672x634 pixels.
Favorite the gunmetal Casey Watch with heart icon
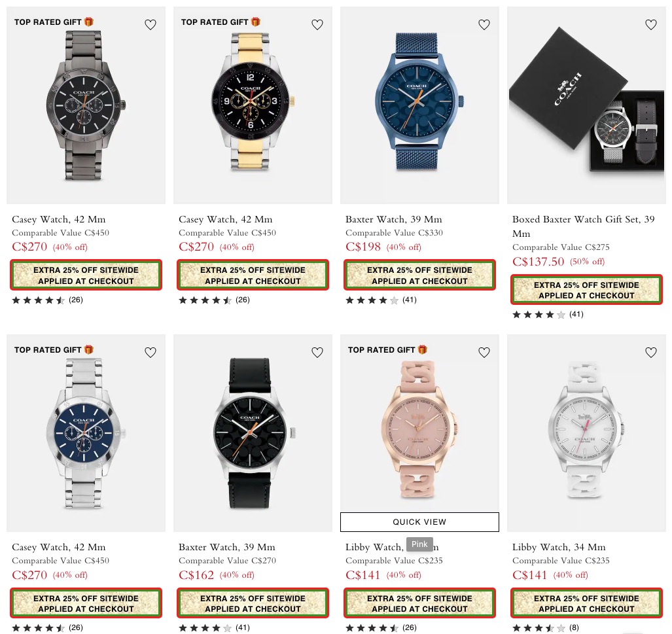(x=150, y=25)
